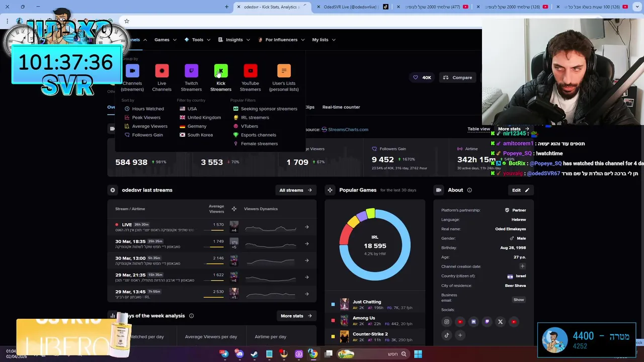644x362 pixels.
Task: Open Task View from the taskbar
Action: 329,354
